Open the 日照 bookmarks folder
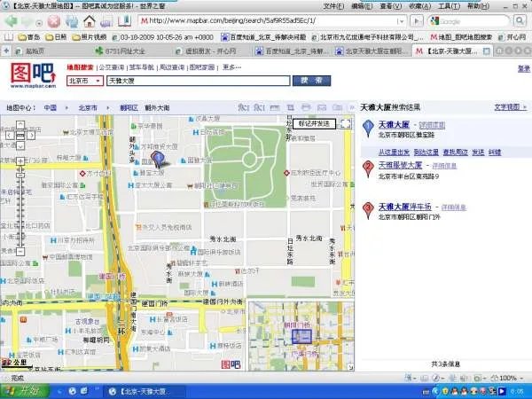The height and width of the screenshot is (399, 532). click(57, 37)
